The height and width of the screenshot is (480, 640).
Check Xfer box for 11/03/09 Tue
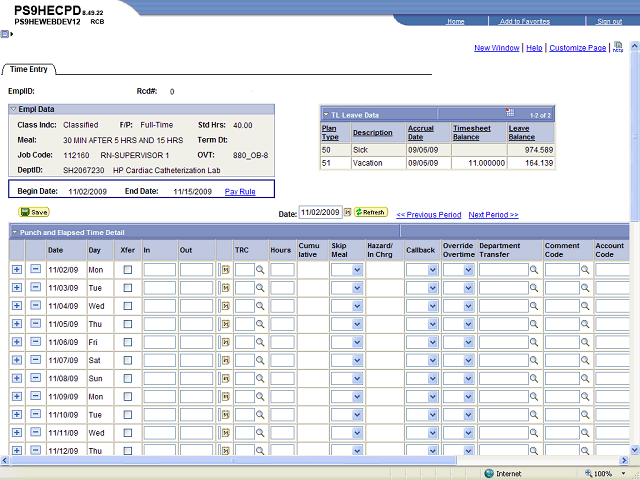pos(128,288)
